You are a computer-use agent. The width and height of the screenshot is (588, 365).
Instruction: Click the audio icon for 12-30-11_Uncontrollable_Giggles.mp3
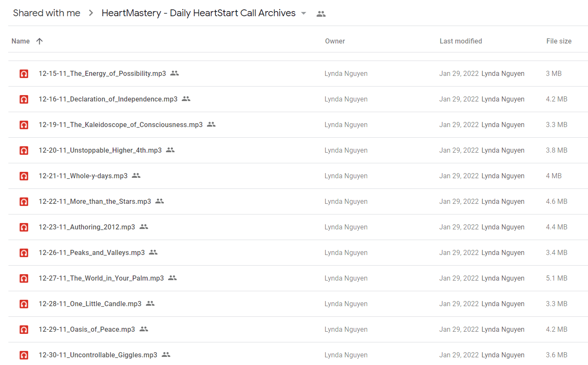click(24, 355)
